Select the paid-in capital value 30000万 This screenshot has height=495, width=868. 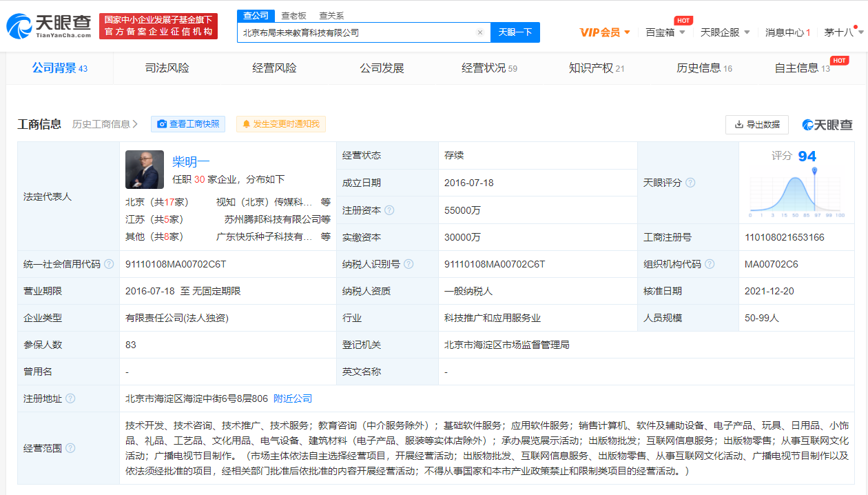(462, 237)
